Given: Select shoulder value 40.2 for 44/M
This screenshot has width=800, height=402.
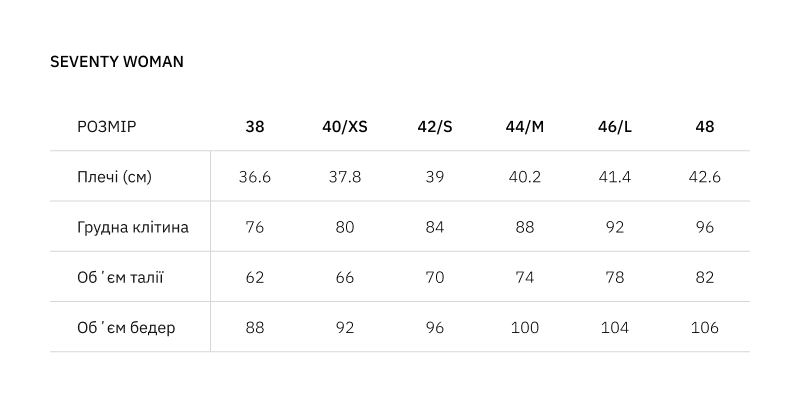Looking at the screenshot, I should click(x=525, y=177).
